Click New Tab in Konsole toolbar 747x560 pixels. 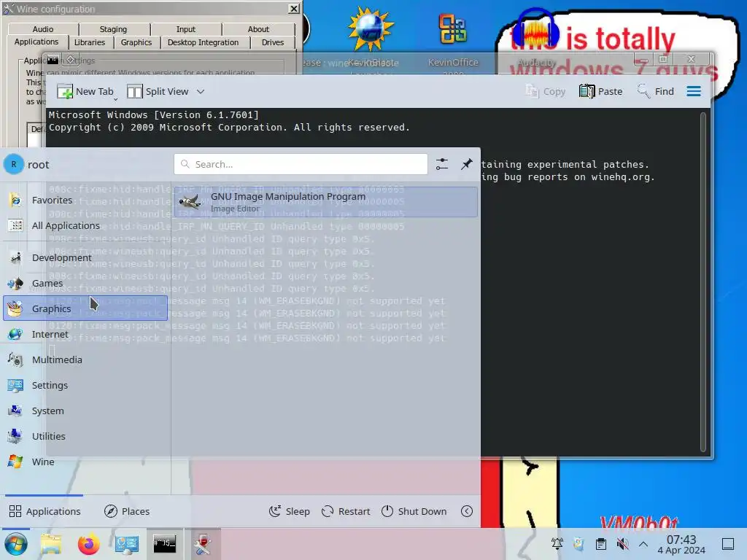[85, 91]
